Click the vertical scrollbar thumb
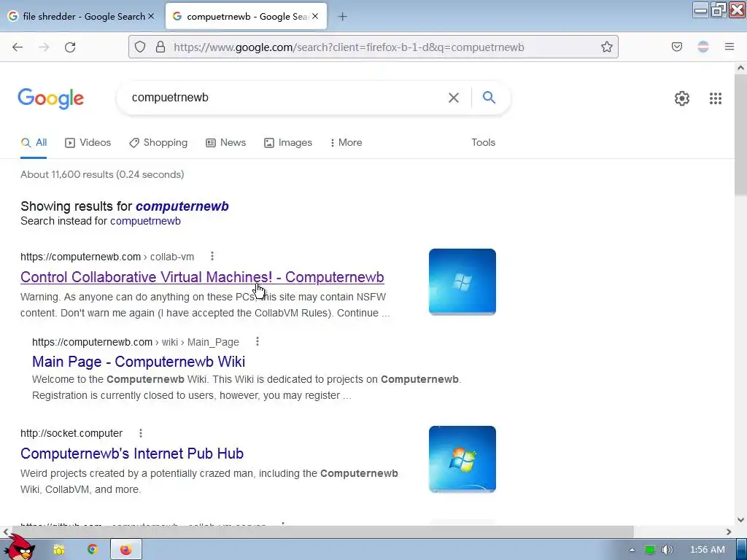This screenshot has width=747, height=560. click(740, 134)
